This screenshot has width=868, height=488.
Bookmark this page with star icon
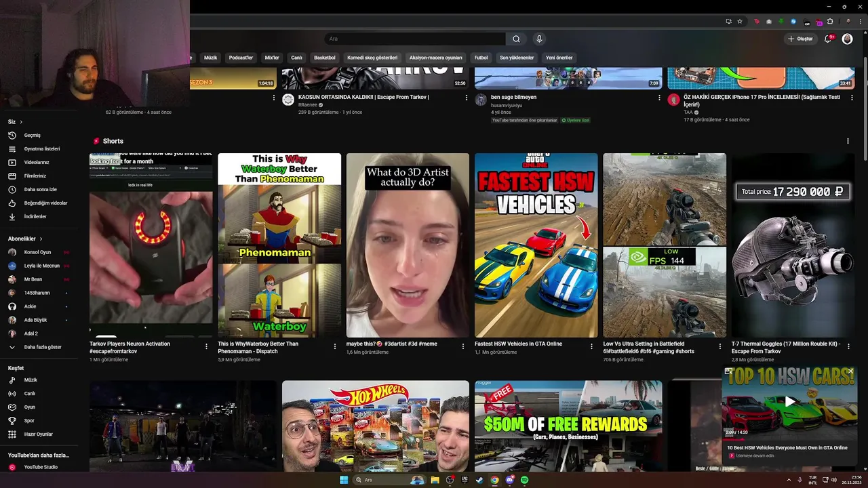coord(740,21)
